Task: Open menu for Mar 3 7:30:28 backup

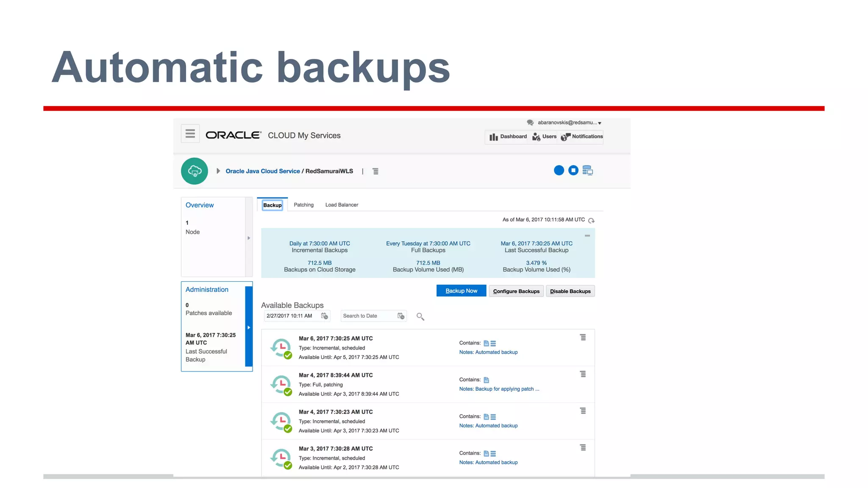Action: click(x=583, y=448)
